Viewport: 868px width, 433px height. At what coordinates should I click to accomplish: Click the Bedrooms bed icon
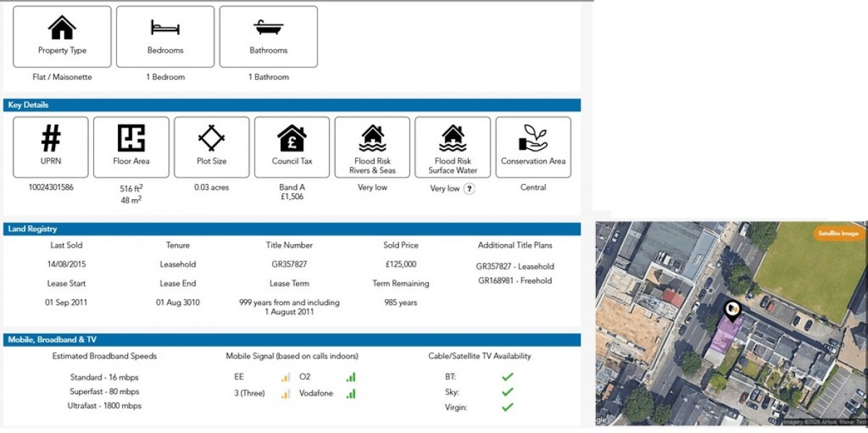coord(165,28)
